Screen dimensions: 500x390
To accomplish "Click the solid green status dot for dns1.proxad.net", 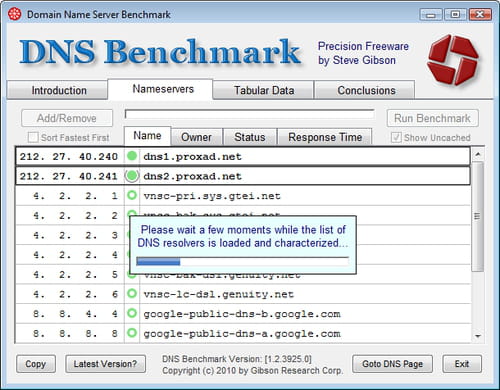I will [x=132, y=156].
